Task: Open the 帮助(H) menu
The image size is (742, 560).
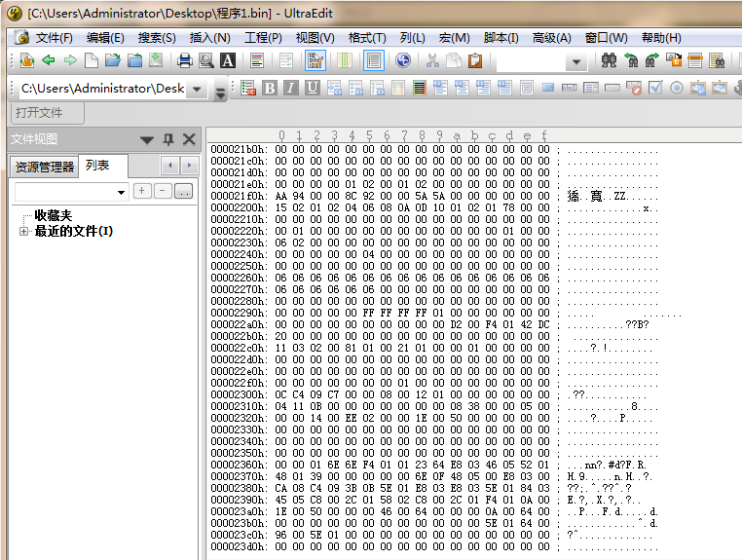Action: coord(661,38)
